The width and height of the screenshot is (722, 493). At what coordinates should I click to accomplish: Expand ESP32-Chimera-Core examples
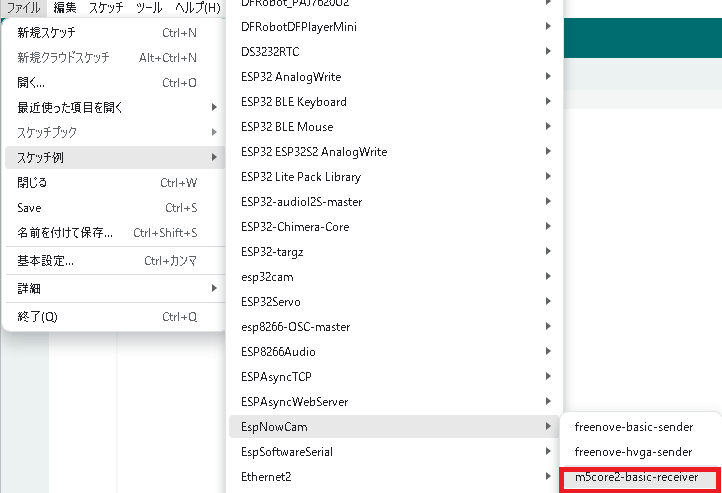click(x=396, y=226)
